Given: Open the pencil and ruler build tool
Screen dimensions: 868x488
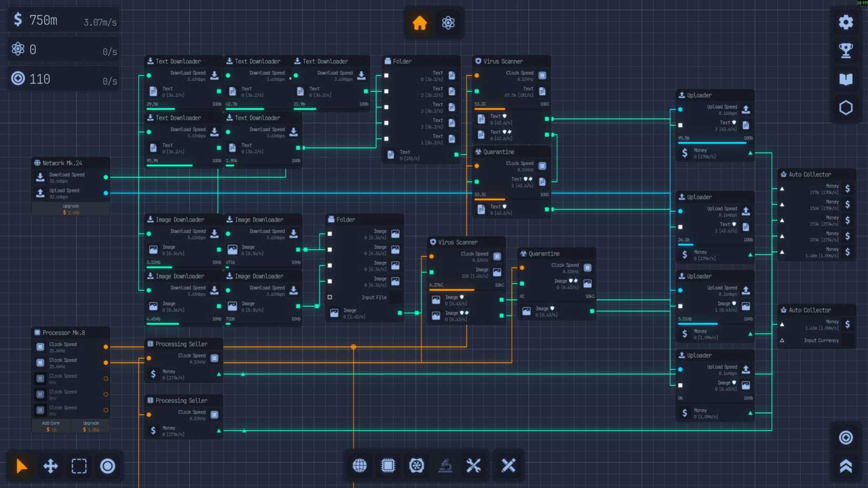Looking at the screenshot, I should 508,465.
